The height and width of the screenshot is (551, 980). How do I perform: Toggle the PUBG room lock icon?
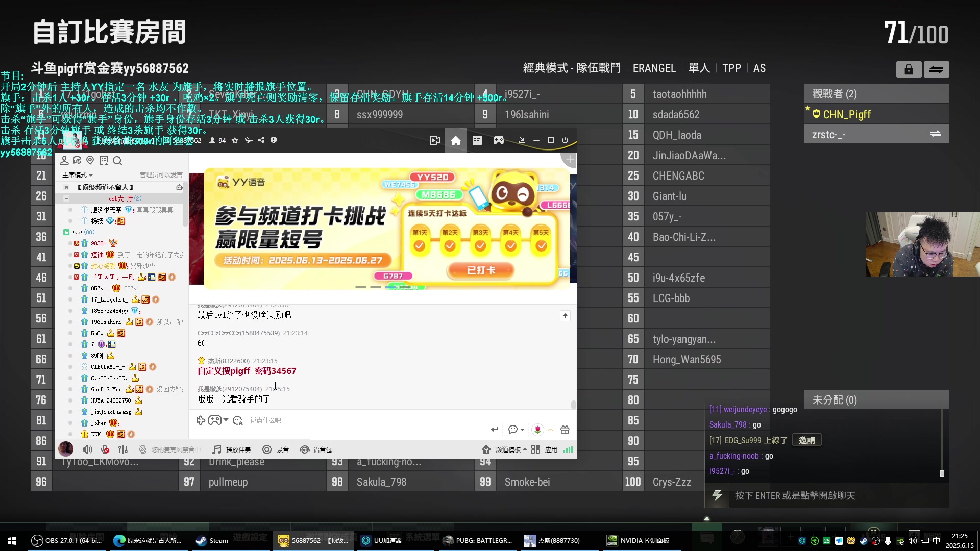(909, 69)
